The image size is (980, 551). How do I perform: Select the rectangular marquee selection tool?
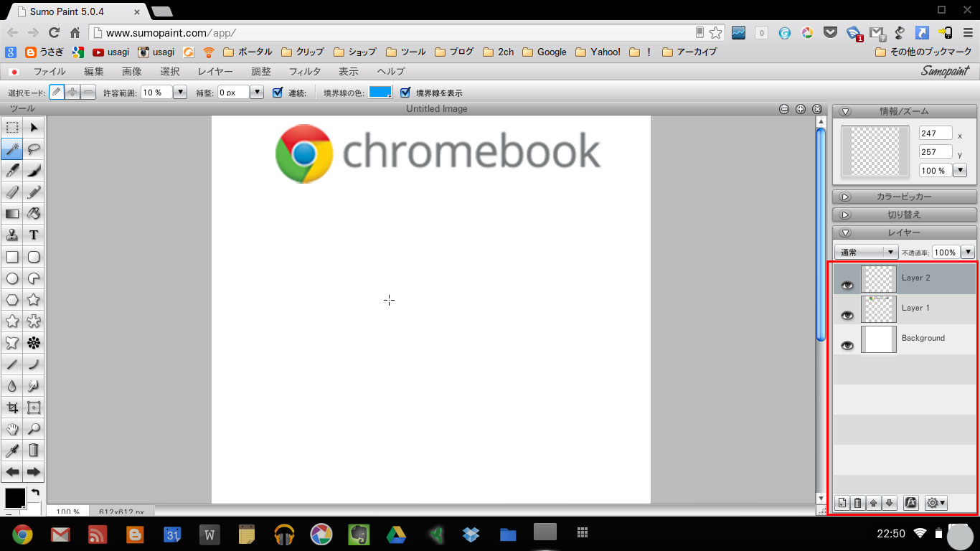tap(12, 128)
